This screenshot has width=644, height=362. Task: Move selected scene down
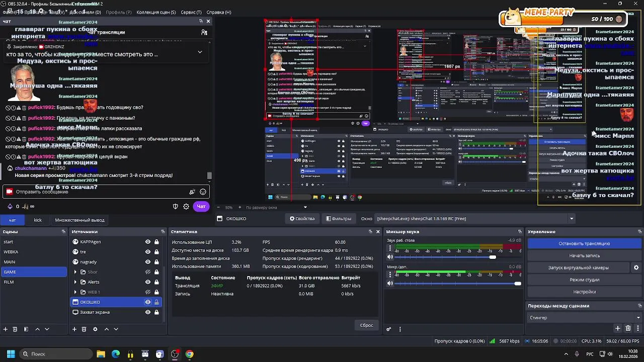pyautogui.click(x=47, y=329)
